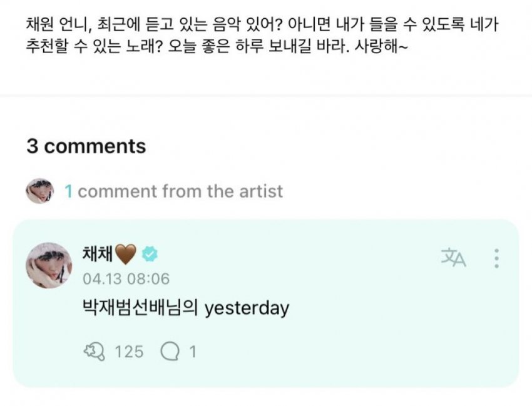Open the 채채 username profile
Screen dimensions: 532x406
tap(96, 253)
